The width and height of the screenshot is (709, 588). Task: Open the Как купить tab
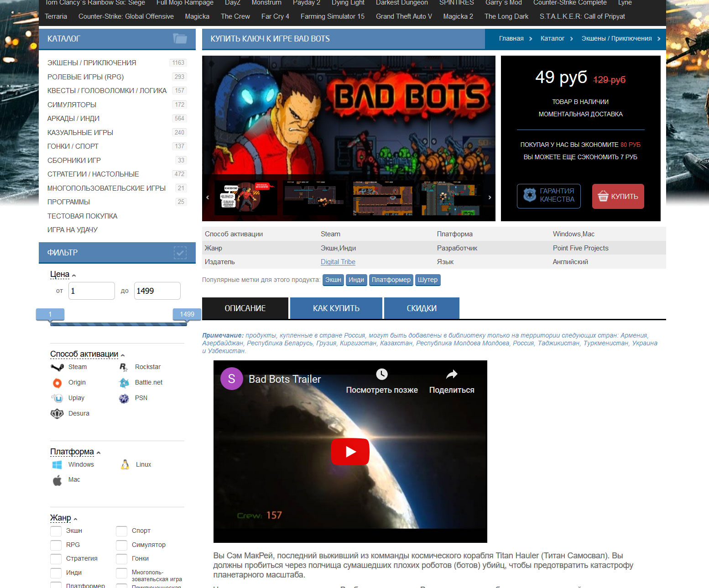[336, 308]
